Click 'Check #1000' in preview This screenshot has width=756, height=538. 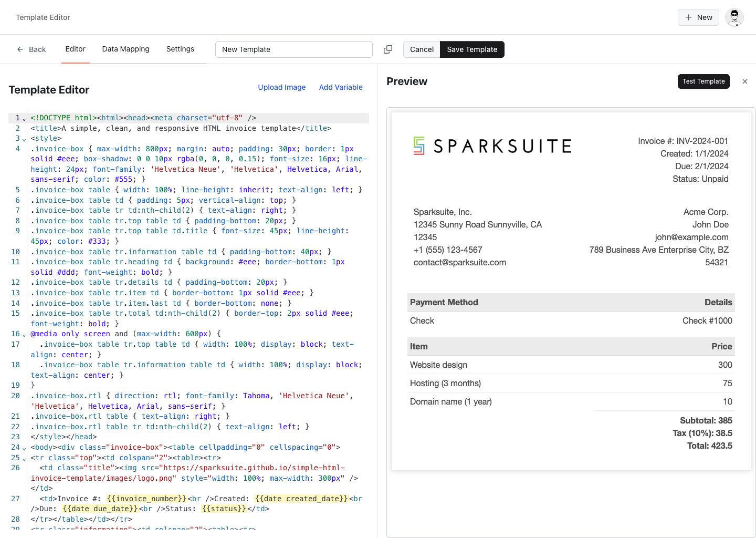707,320
